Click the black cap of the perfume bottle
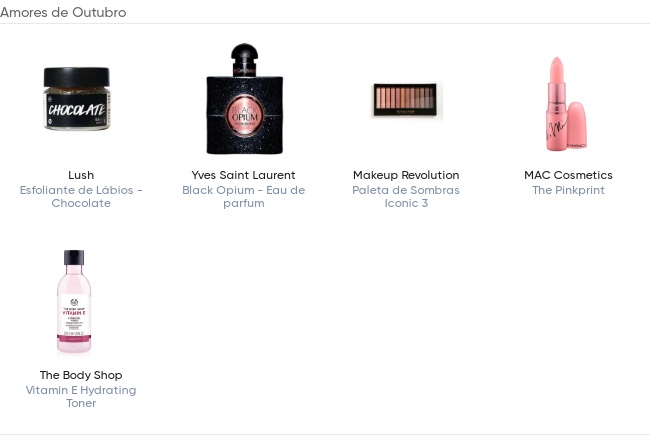The height and width of the screenshot is (435, 650). pyautogui.click(x=245, y=59)
